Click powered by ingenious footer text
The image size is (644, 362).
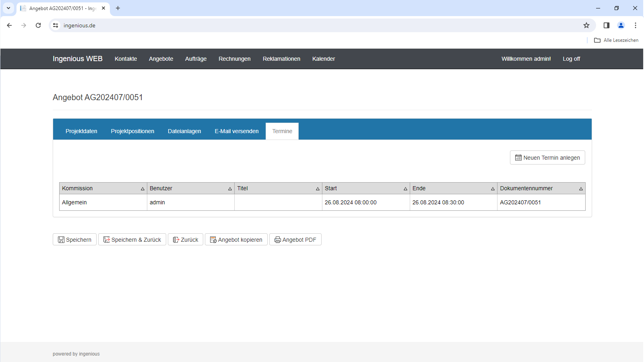pyautogui.click(x=76, y=354)
